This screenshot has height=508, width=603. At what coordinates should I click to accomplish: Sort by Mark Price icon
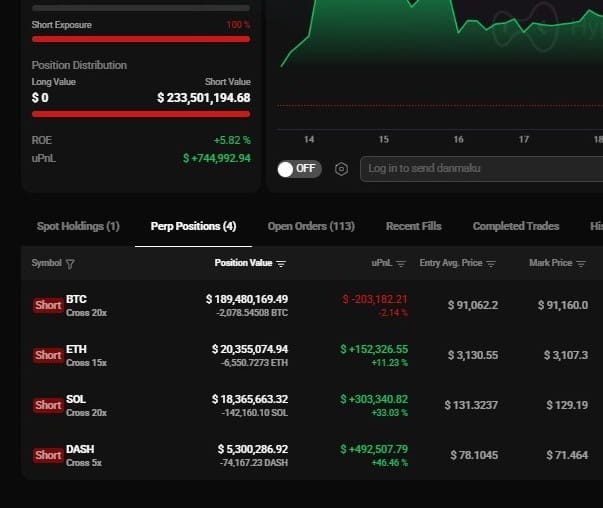581,264
